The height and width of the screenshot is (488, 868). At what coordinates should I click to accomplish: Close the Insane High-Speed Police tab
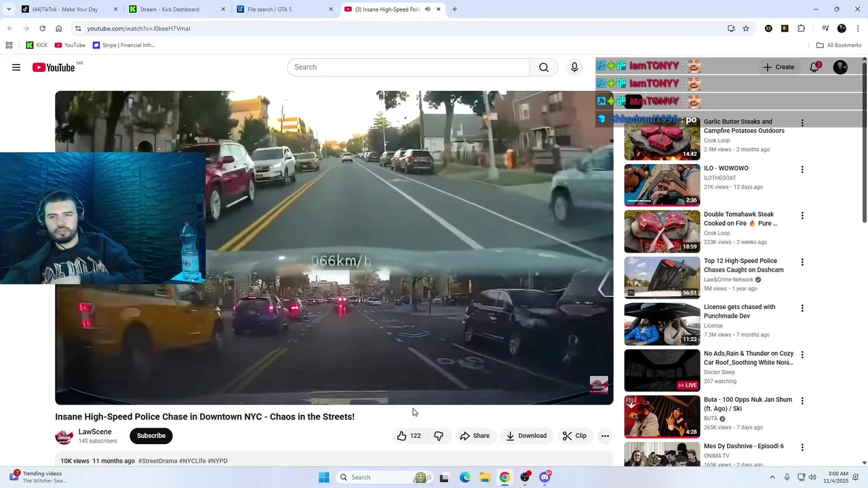click(439, 9)
